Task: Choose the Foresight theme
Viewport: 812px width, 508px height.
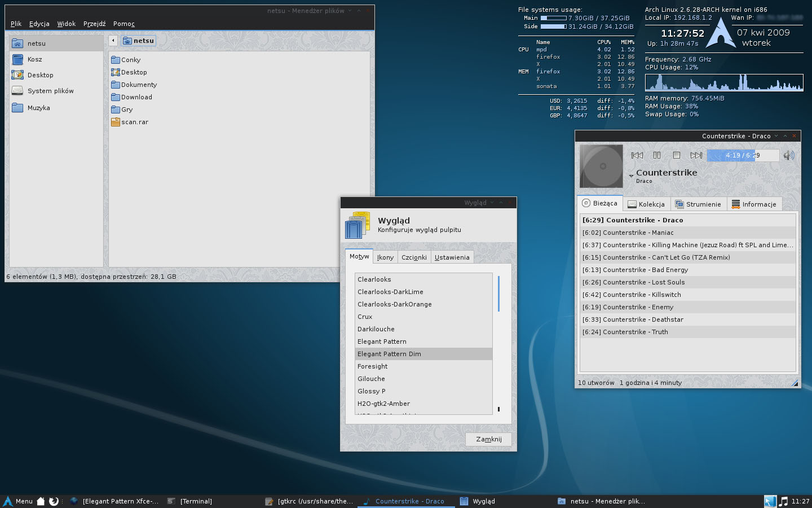Action: click(423, 366)
